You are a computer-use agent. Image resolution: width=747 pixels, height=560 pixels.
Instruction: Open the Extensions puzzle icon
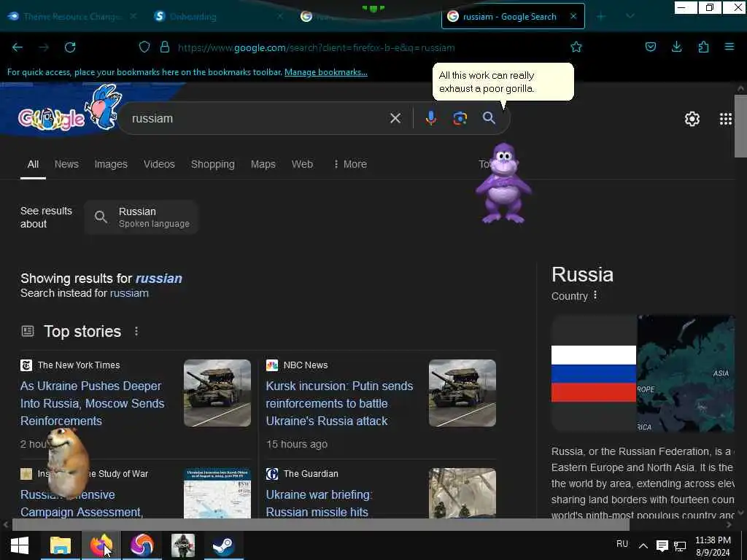703,47
